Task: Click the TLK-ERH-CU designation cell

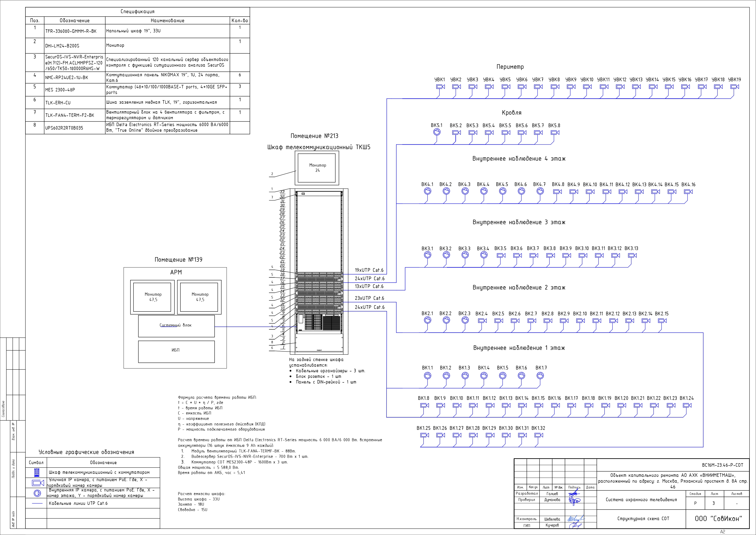Action: coord(74,102)
